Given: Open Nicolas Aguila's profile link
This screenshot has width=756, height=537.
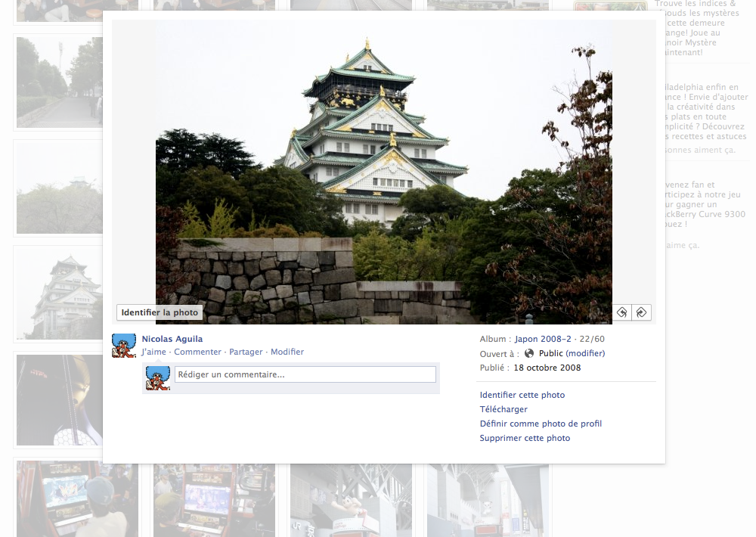Looking at the screenshot, I should pos(172,339).
